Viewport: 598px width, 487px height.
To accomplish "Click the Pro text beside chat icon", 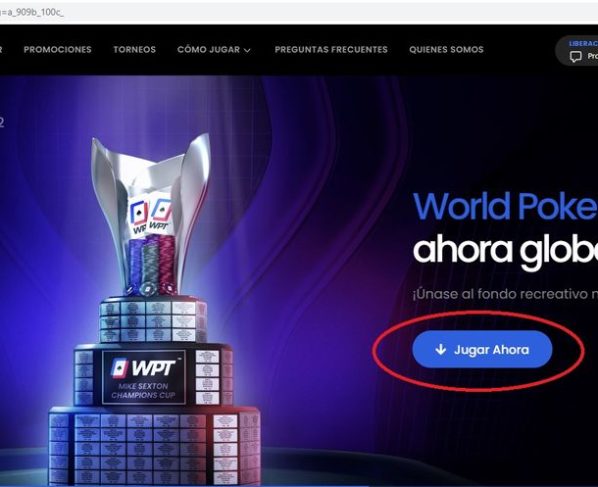I will 593,56.
